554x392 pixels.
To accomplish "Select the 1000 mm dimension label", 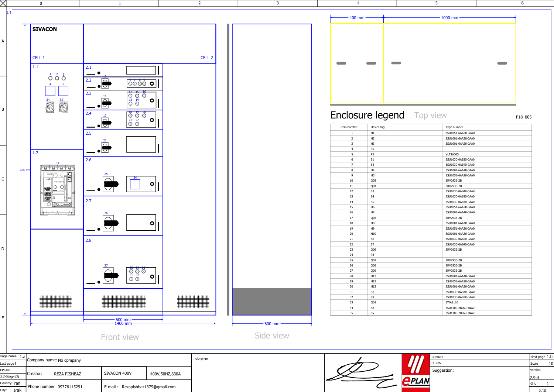I will (x=449, y=18).
